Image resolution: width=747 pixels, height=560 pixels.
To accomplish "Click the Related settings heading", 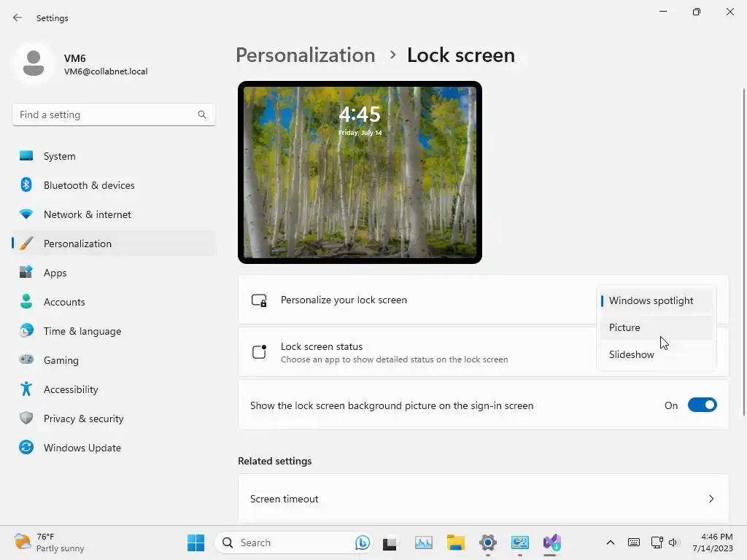I will [x=275, y=461].
